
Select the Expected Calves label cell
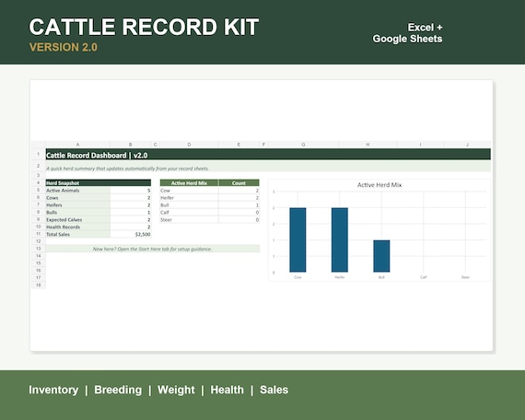pos(77,220)
